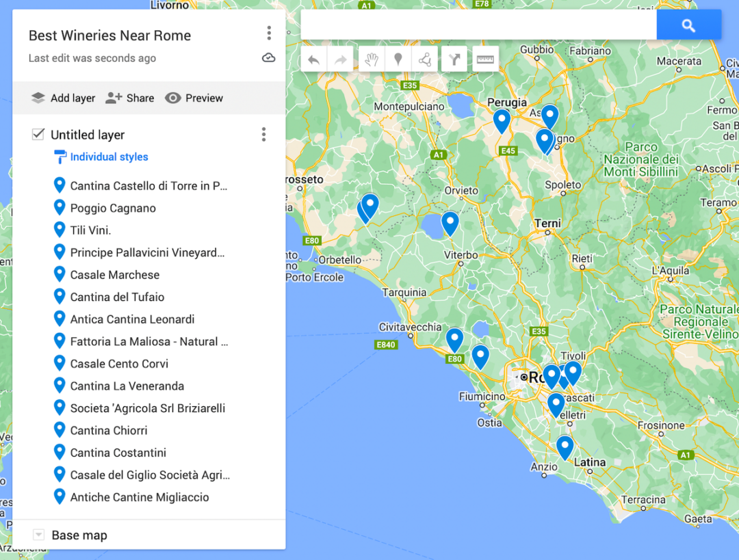Screen dimensions: 739x560
Task: Select the hand pan tool
Action: pos(372,59)
